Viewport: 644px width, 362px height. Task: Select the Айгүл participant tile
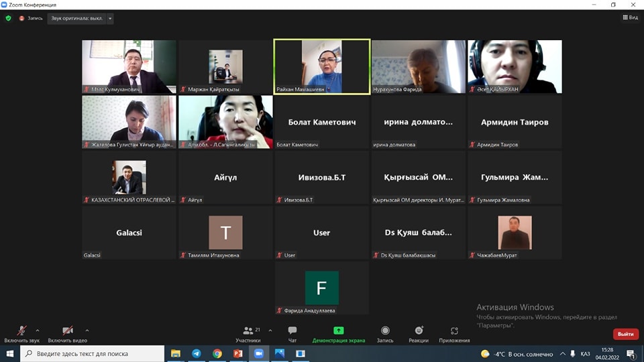pos(225,177)
